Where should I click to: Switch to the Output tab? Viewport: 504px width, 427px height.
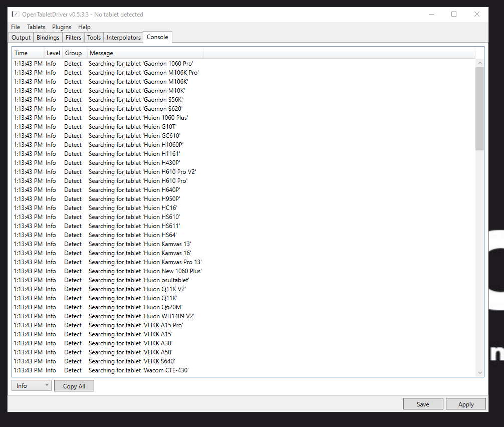click(x=21, y=37)
